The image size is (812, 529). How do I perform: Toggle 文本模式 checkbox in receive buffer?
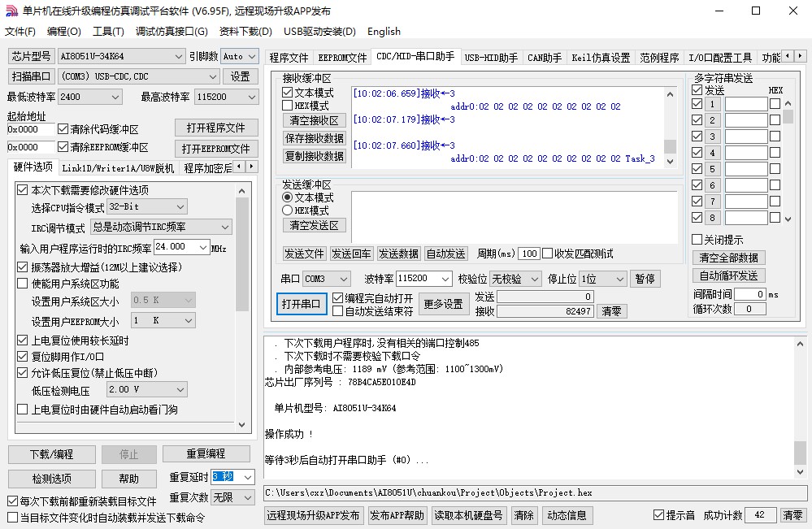pos(288,93)
